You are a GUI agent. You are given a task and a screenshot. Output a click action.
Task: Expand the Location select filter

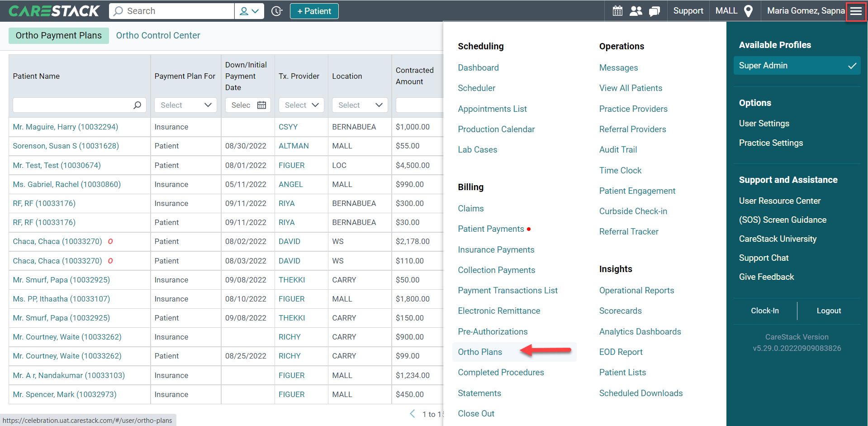click(360, 105)
